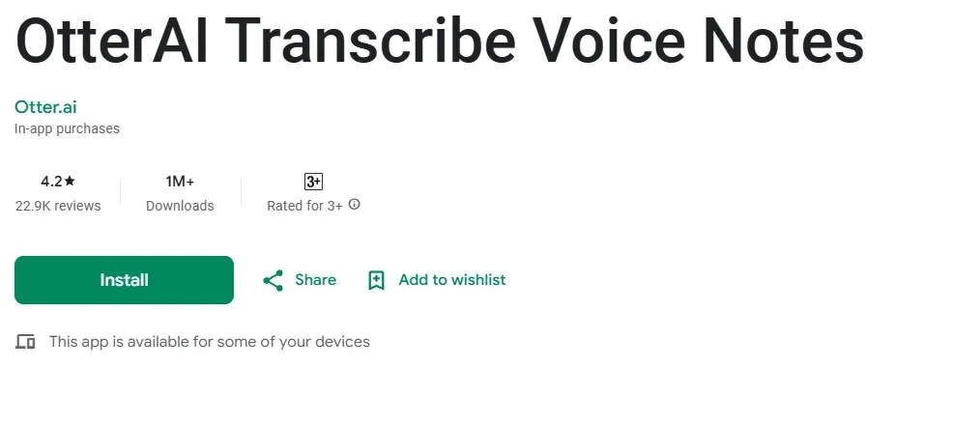Click the word Transcribe in the title
The width and height of the screenshot is (980, 424).
coord(371,41)
